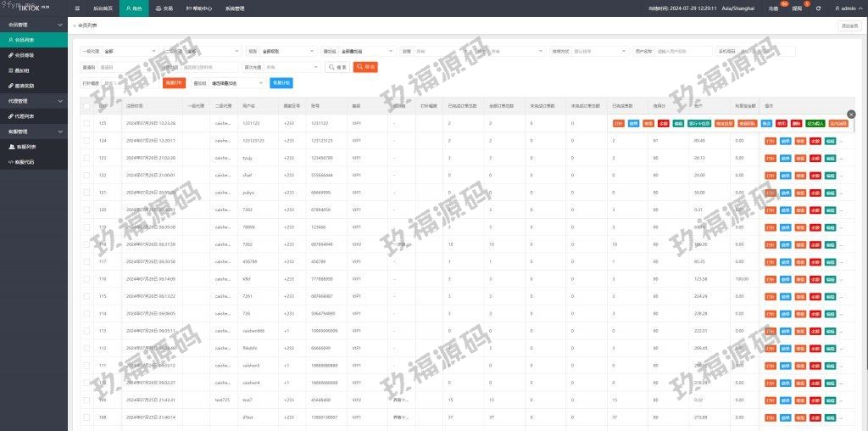Close the expanded actions popup with X
868x431 pixels.
tap(851, 115)
